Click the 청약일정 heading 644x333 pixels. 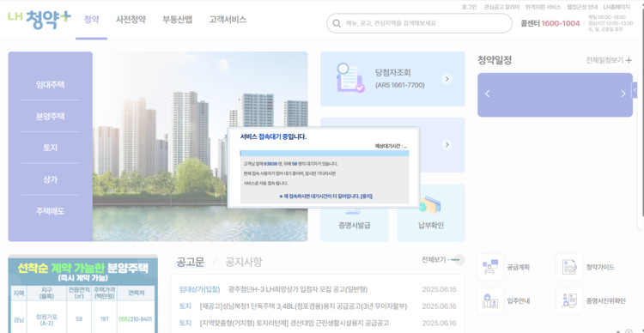(495, 60)
